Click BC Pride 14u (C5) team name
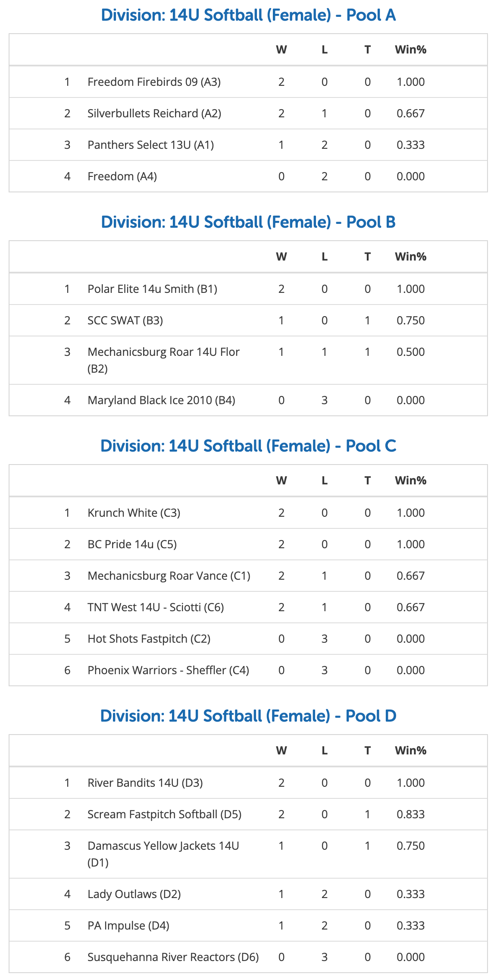Viewport: 497px width, 980px height. (132, 544)
